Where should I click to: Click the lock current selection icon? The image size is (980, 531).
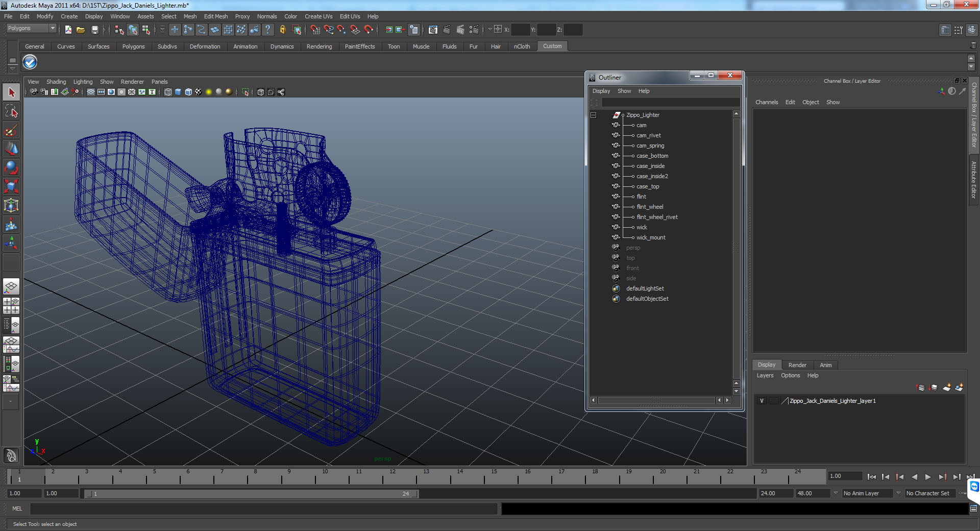(283, 30)
